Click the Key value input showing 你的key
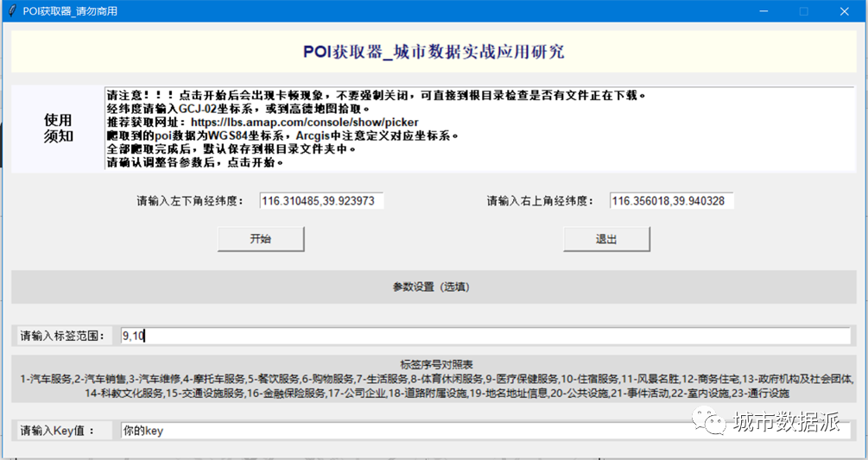Viewport: 868px width, 460px height. [x=485, y=431]
